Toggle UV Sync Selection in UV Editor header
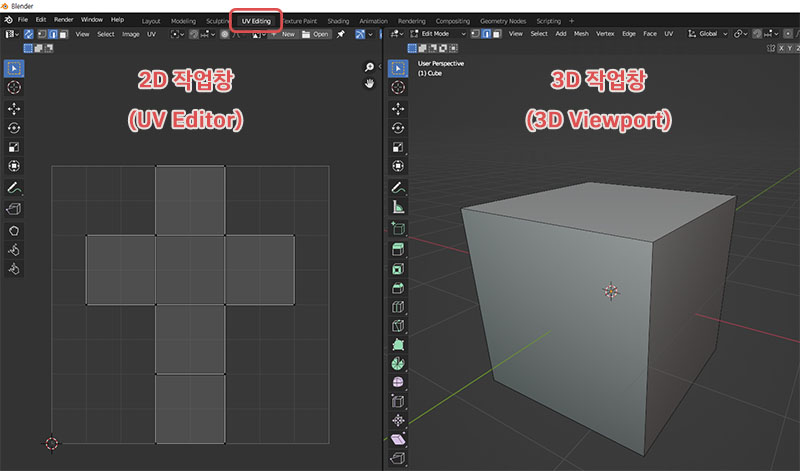This screenshot has width=800, height=471. pos(29,34)
